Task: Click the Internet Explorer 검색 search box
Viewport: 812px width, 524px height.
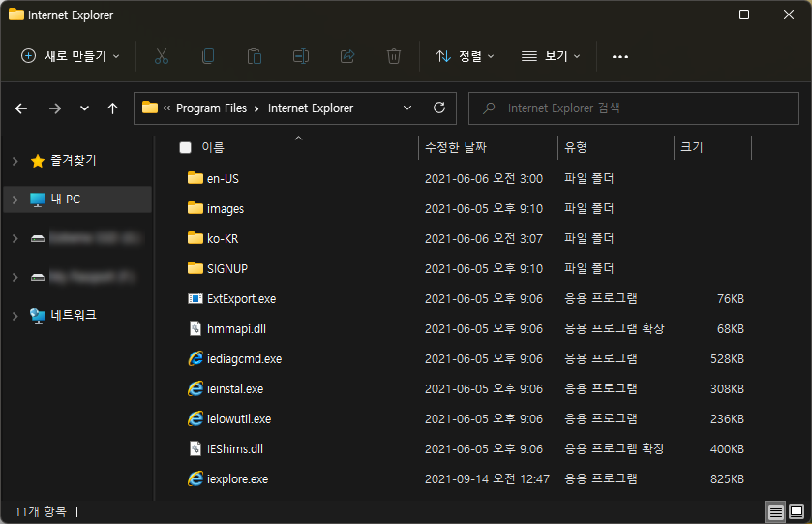Action: point(633,108)
